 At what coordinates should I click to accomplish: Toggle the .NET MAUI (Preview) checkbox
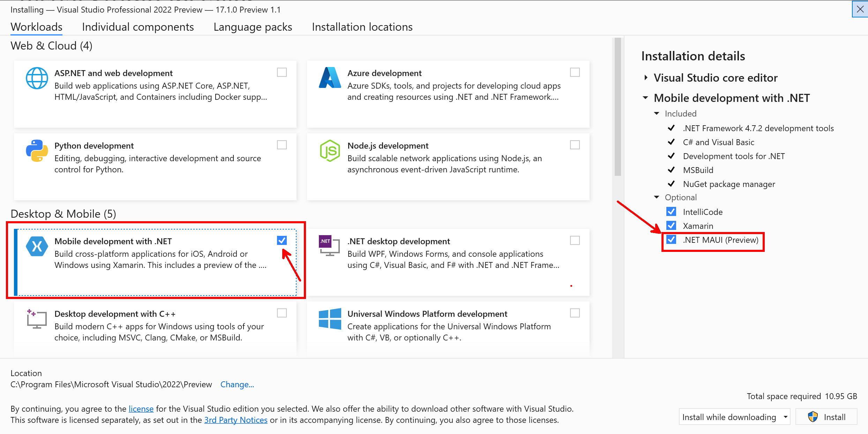point(671,240)
